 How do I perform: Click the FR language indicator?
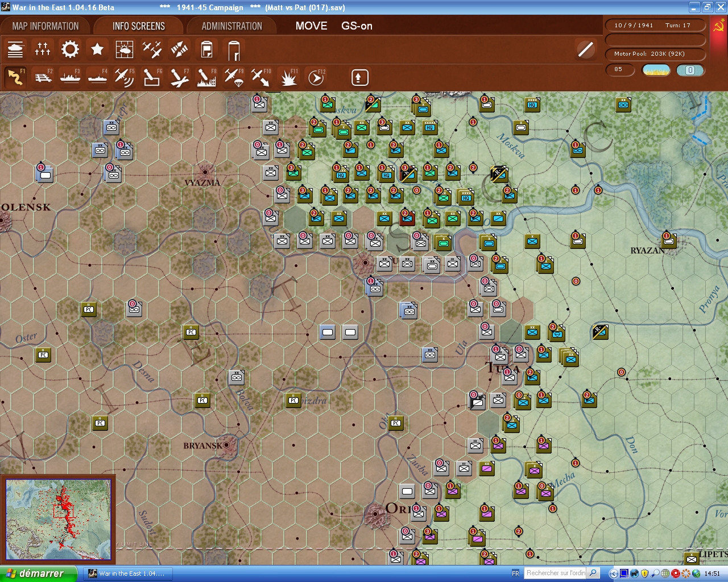515,573
